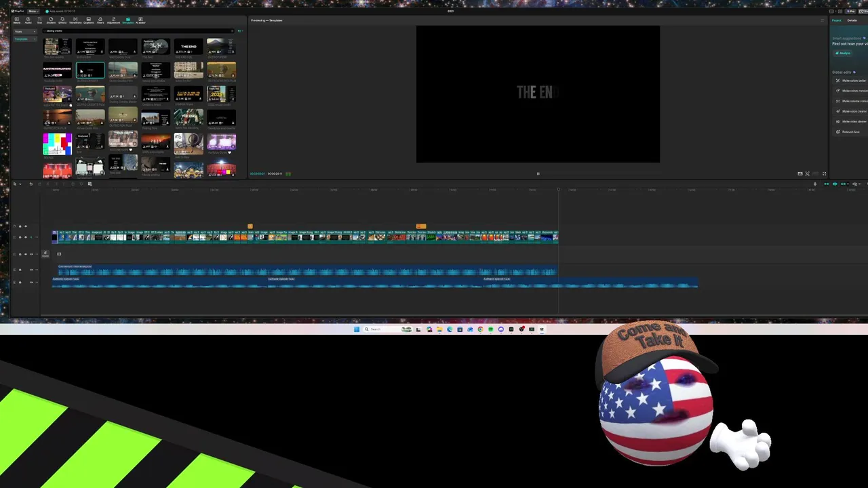Image resolution: width=868 pixels, height=488 pixels.
Task: Toggle auto snapping in timeline toolbar
Action: tap(835, 184)
